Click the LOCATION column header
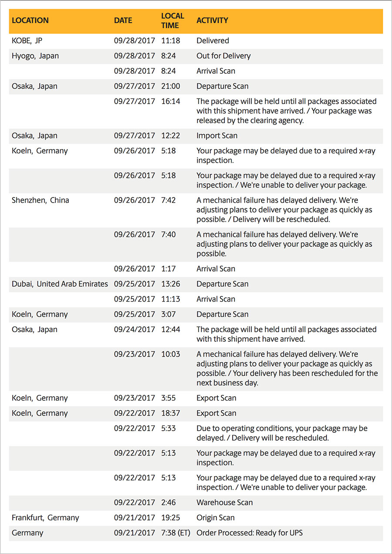Viewport: 392px width, 554px height. (x=30, y=20)
